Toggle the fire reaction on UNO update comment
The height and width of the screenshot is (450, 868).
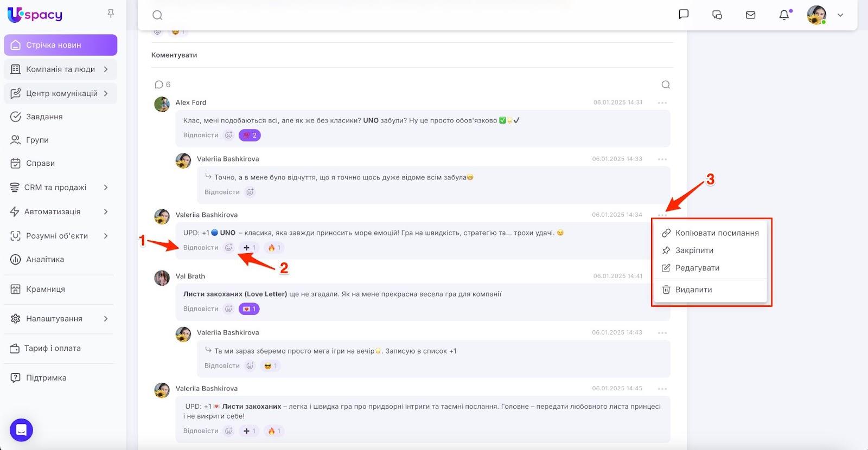pos(275,248)
